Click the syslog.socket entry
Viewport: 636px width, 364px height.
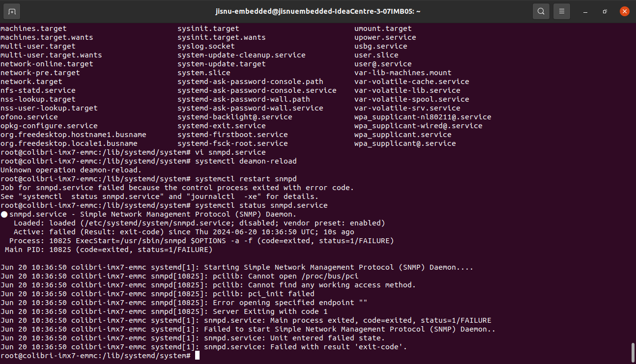pyautogui.click(x=206, y=46)
